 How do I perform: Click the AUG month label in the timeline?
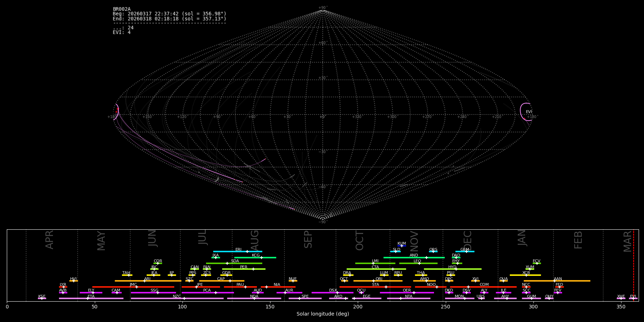pos(254,240)
